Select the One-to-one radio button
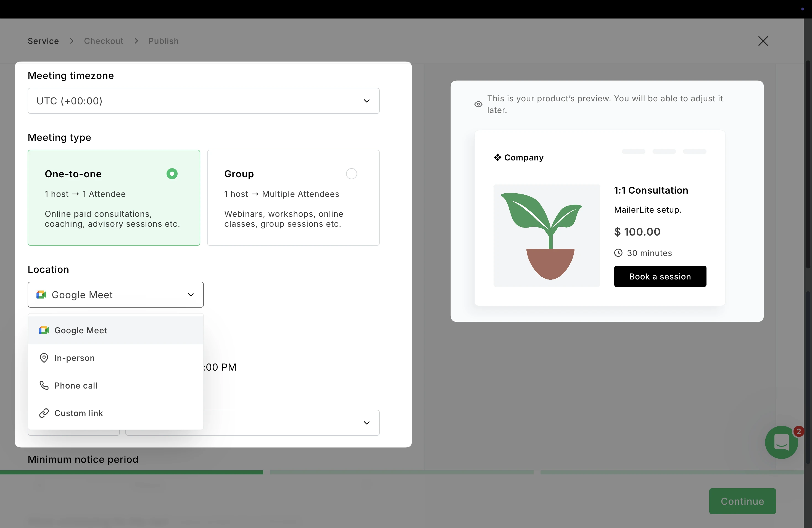 pos(172,174)
